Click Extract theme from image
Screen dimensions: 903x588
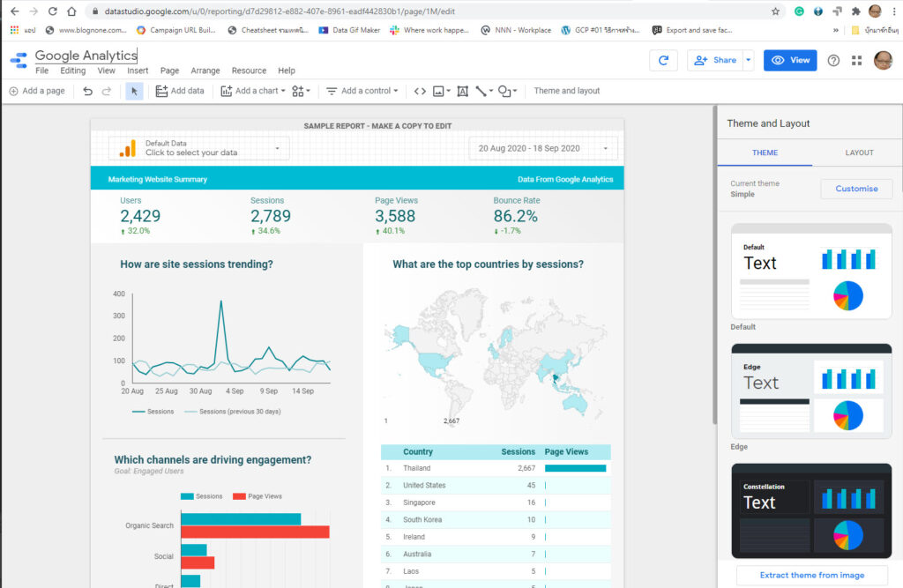coord(812,575)
